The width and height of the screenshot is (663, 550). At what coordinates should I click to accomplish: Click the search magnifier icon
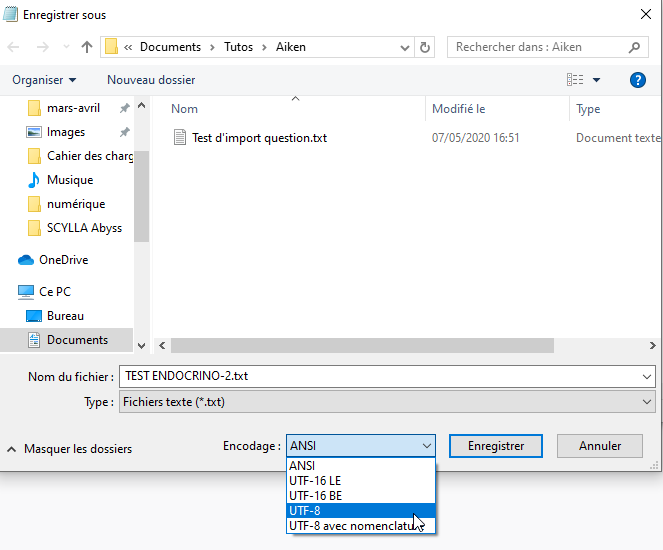click(634, 47)
